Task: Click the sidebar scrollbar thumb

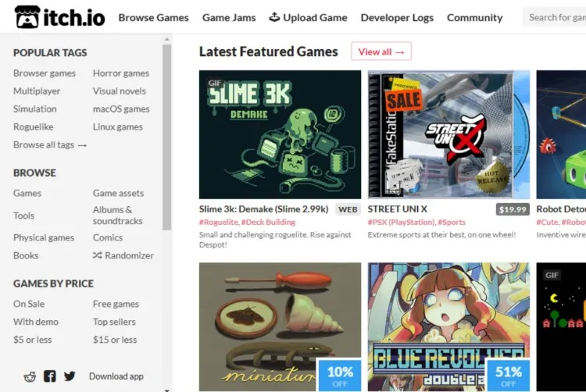Action: click(x=166, y=137)
